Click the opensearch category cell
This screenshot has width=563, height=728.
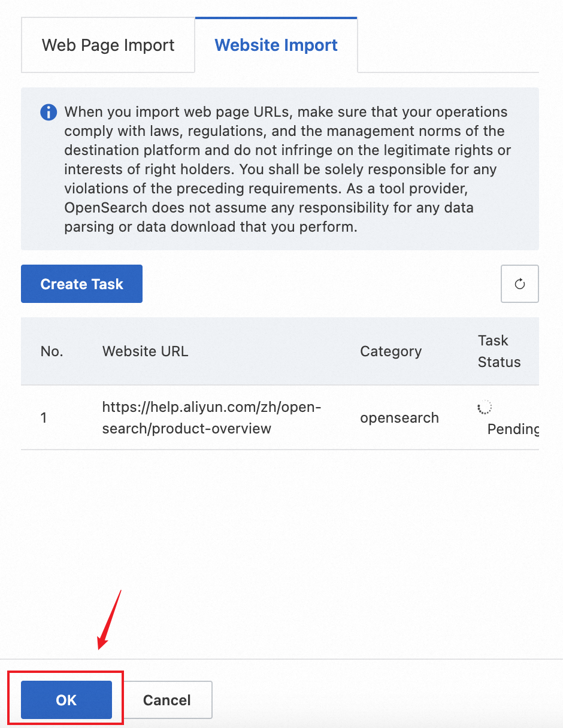tap(399, 418)
